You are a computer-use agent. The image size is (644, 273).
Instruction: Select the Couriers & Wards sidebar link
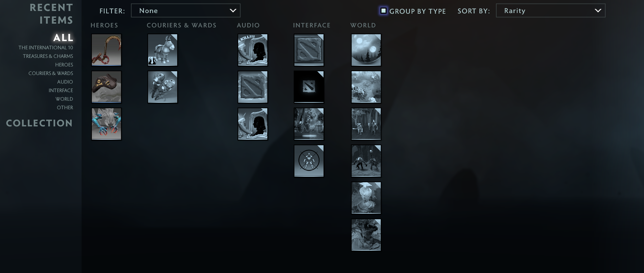click(51, 73)
